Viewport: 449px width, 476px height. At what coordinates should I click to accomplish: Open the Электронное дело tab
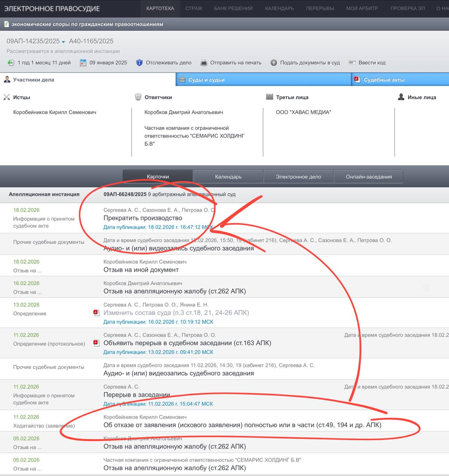coord(298,177)
